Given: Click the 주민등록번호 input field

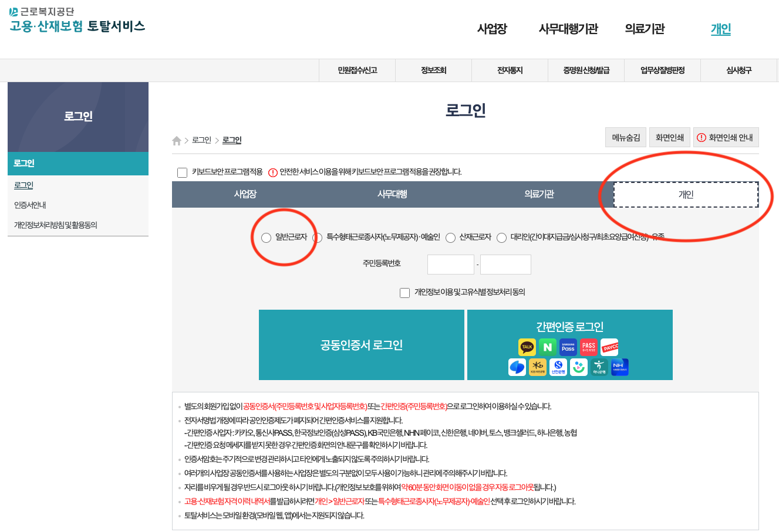Looking at the screenshot, I should point(450,264).
